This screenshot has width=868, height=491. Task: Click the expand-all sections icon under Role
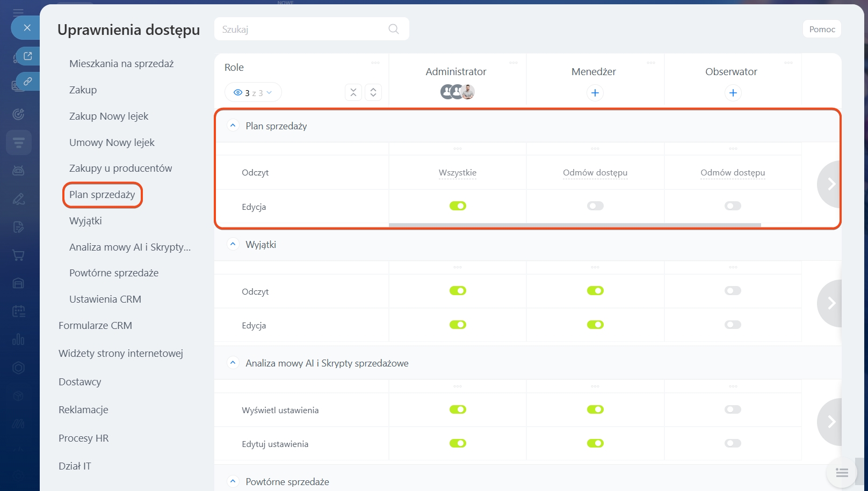[373, 92]
